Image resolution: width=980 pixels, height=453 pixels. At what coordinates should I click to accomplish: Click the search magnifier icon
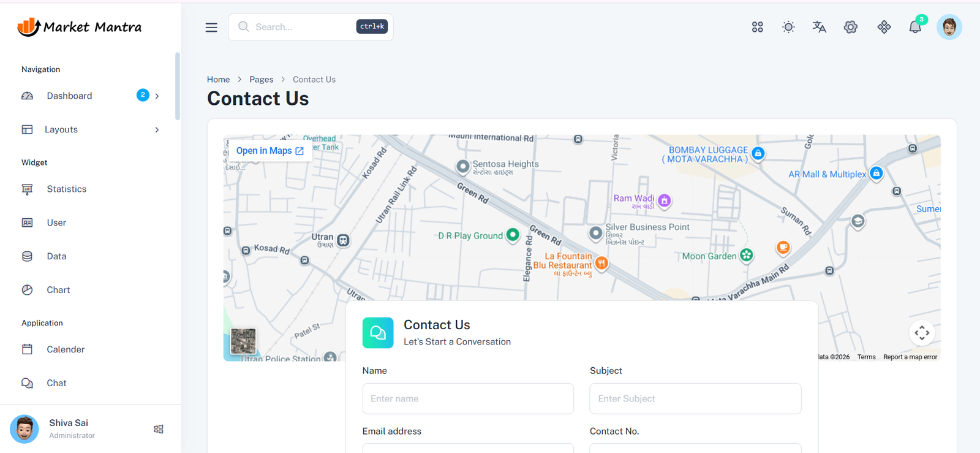tap(243, 26)
